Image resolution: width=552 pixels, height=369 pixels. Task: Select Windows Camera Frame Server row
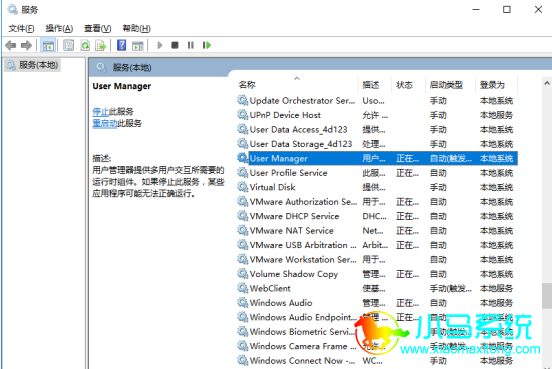coord(377,346)
